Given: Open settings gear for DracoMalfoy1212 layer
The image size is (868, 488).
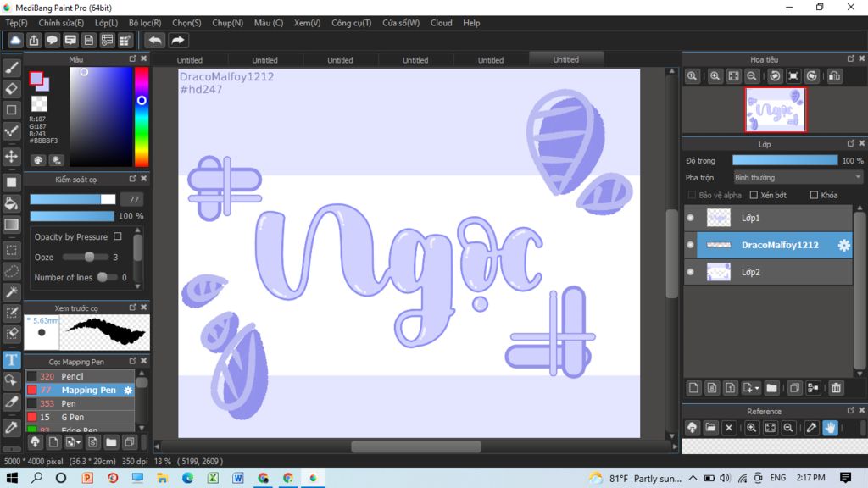Looking at the screenshot, I should [x=843, y=245].
